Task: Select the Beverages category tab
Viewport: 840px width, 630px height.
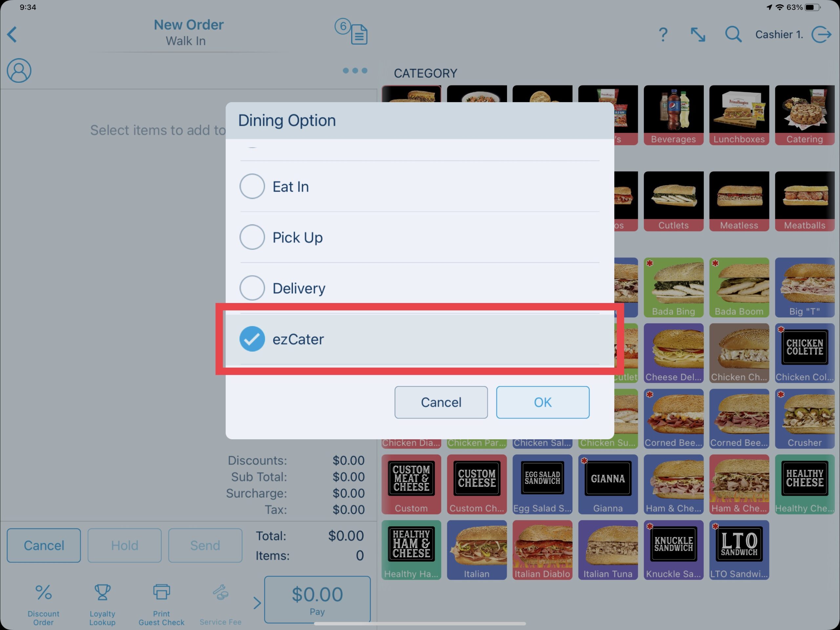Action: tap(673, 115)
